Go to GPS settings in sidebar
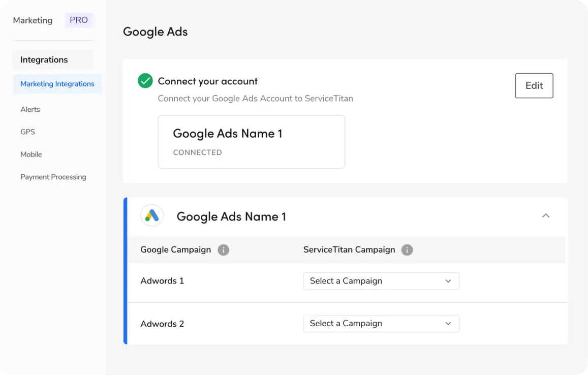 click(27, 132)
